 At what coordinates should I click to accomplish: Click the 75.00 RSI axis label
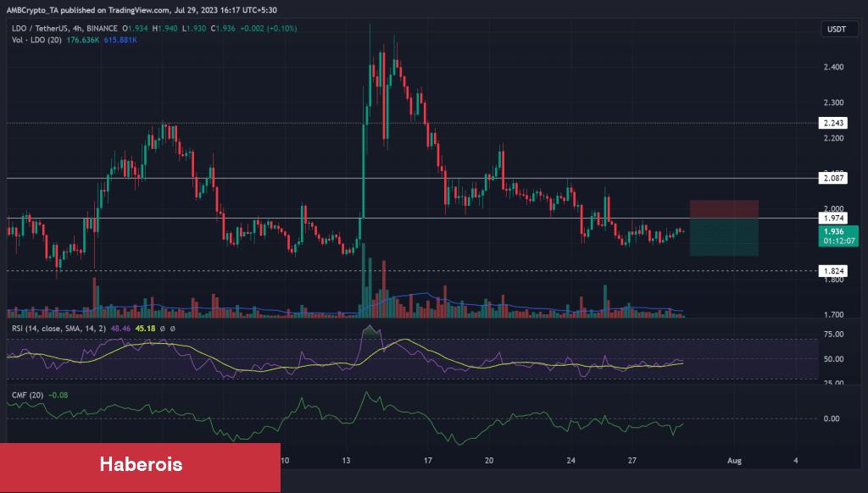point(834,335)
